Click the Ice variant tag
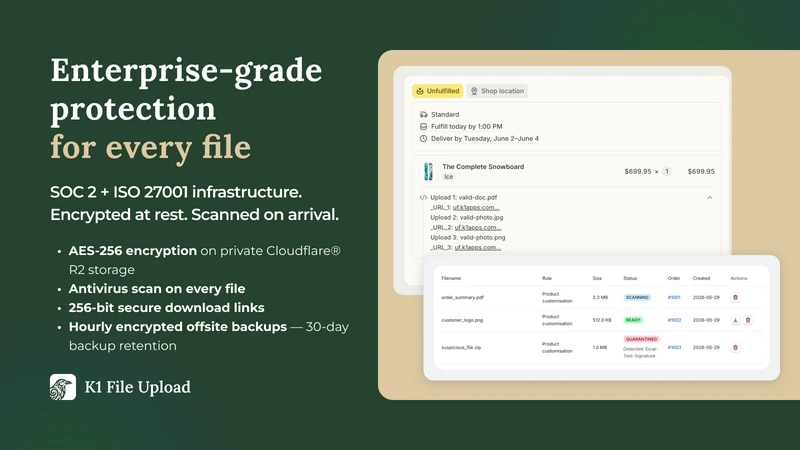800x450 pixels. pyautogui.click(x=448, y=177)
